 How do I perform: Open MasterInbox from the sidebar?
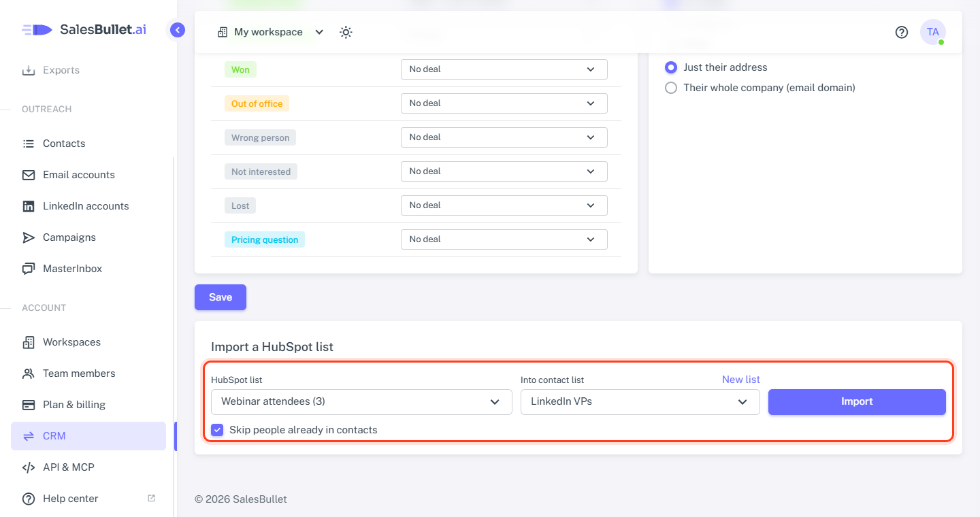[x=88, y=269]
